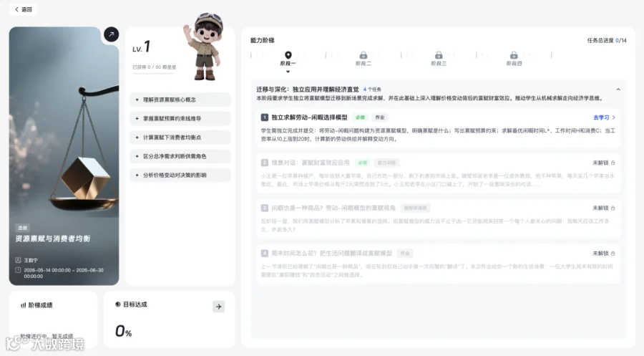Screen dimensions: 644x356
Task: Click lock icon on 情景对话 task
Action: (613, 163)
